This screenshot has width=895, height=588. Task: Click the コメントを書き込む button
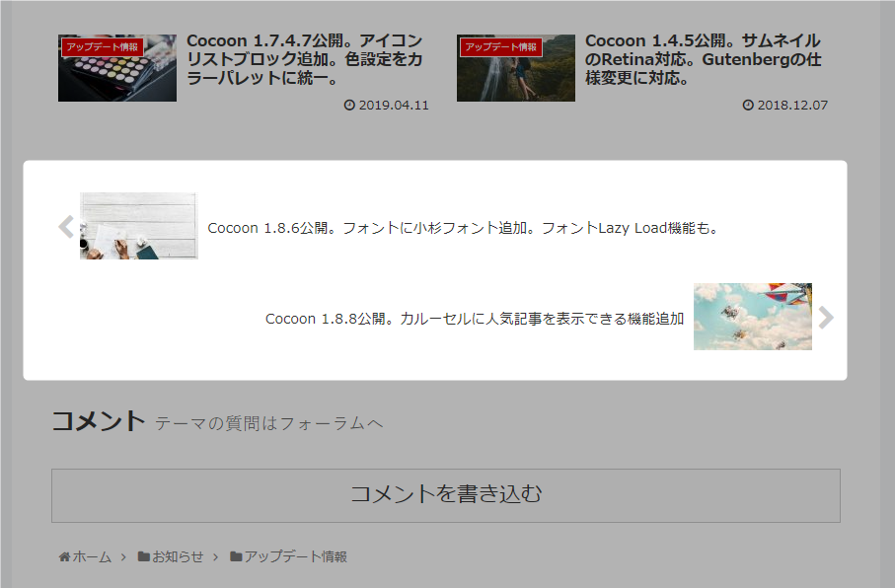pos(446,495)
